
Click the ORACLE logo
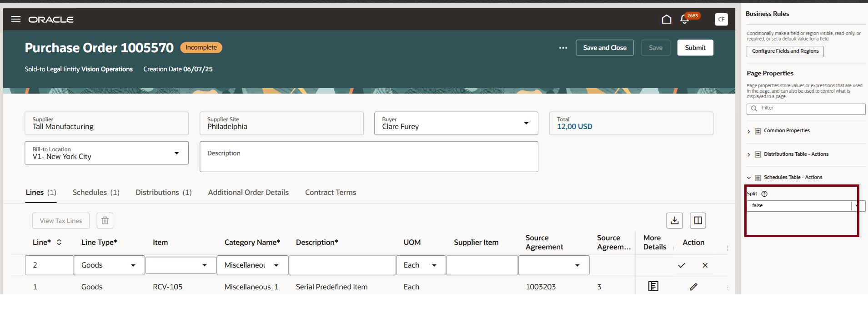click(x=51, y=20)
